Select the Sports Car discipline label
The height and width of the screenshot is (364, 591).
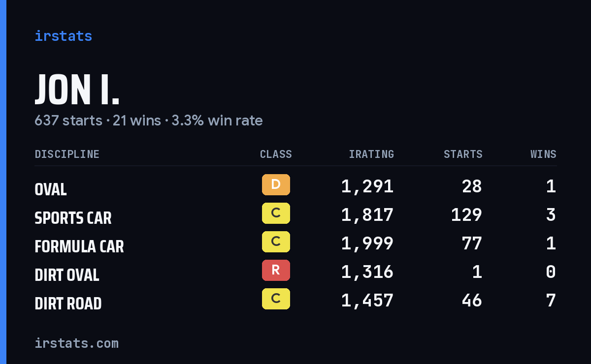point(73,218)
